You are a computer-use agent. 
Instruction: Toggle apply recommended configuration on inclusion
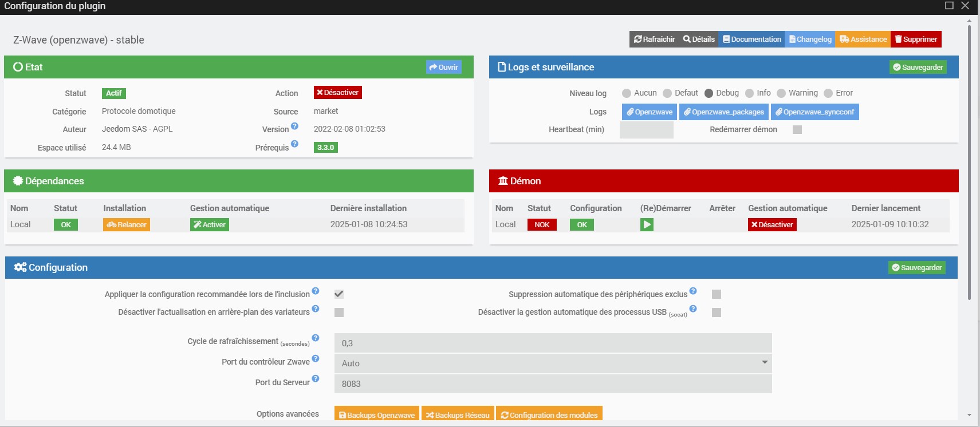(339, 294)
